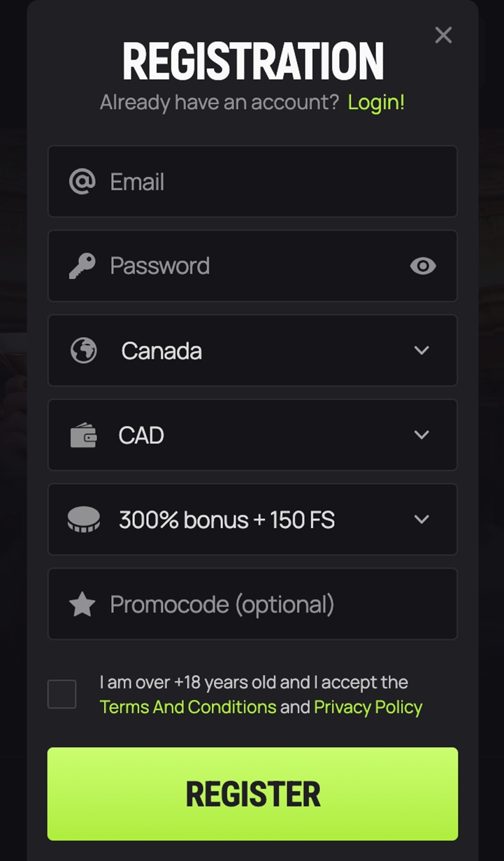The width and height of the screenshot is (504, 861).
Task: Click the star icon in Promocode field
Action: click(x=82, y=604)
